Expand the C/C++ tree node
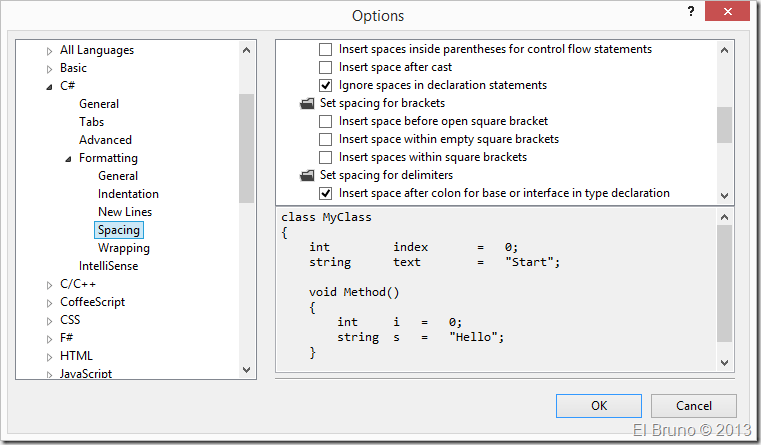Image resolution: width=761 pixels, height=445 pixels. (49, 285)
